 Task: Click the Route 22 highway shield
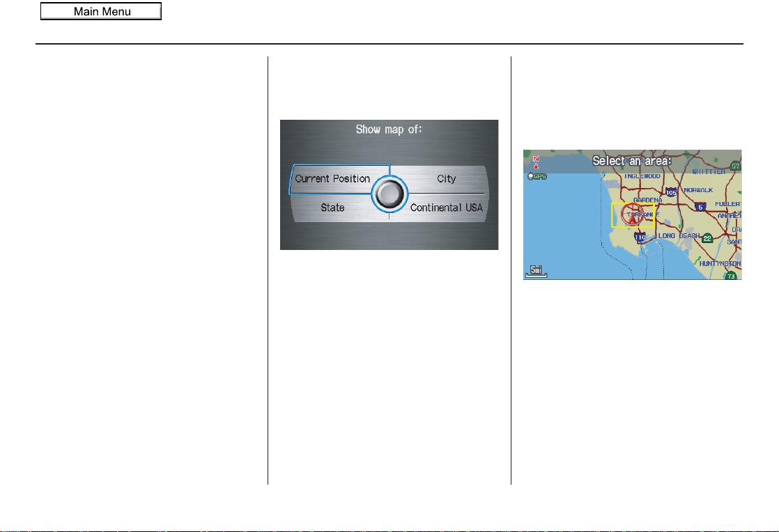(707, 239)
